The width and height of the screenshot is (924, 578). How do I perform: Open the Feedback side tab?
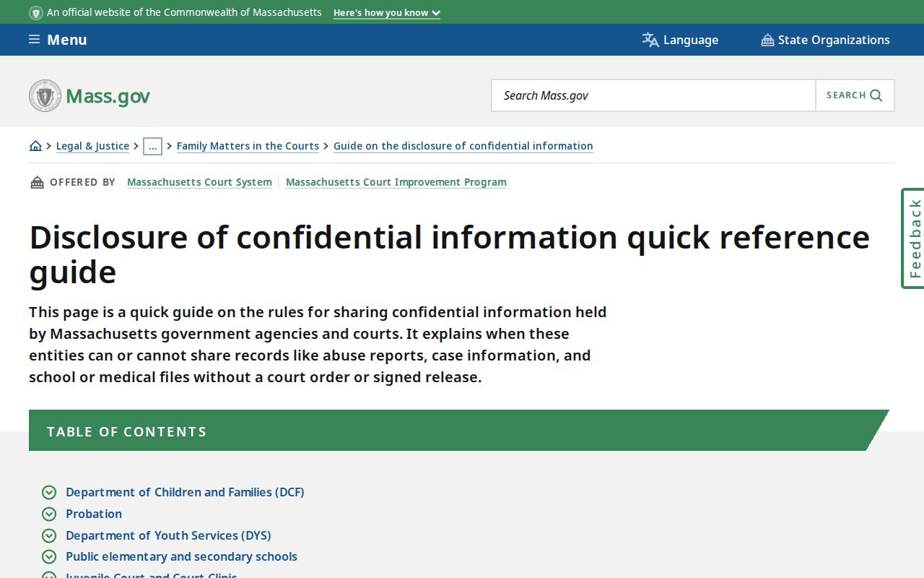point(913,238)
